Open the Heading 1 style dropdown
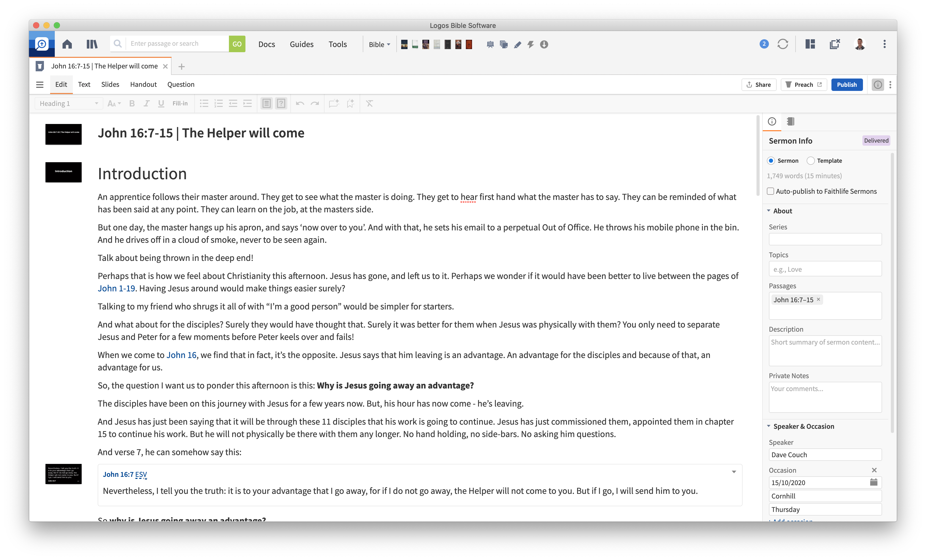This screenshot has height=560, width=926. 68,103
